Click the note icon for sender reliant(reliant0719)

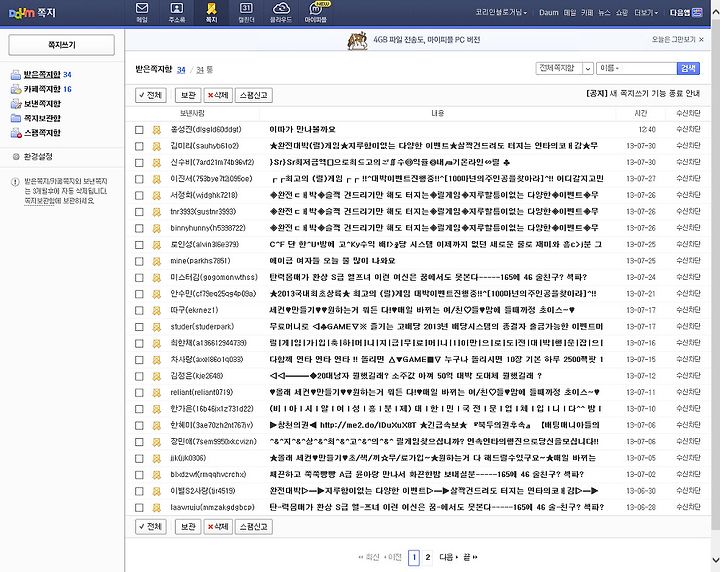[157, 393]
